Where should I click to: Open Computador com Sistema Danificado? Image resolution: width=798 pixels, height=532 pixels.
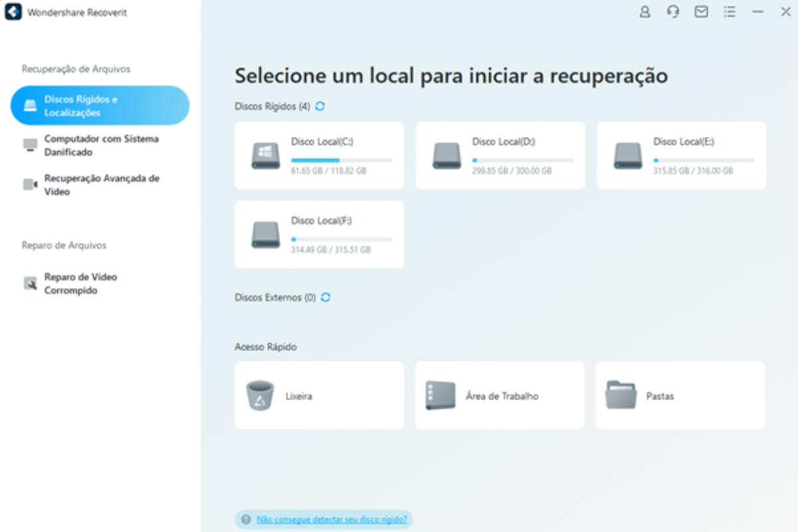click(x=100, y=146)
